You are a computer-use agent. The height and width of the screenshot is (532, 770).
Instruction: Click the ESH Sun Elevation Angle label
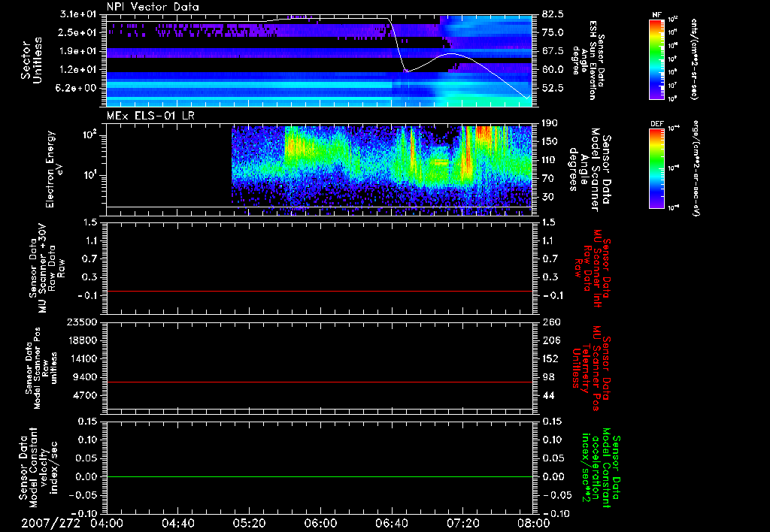pyautogui.click(x=588, y=60)
